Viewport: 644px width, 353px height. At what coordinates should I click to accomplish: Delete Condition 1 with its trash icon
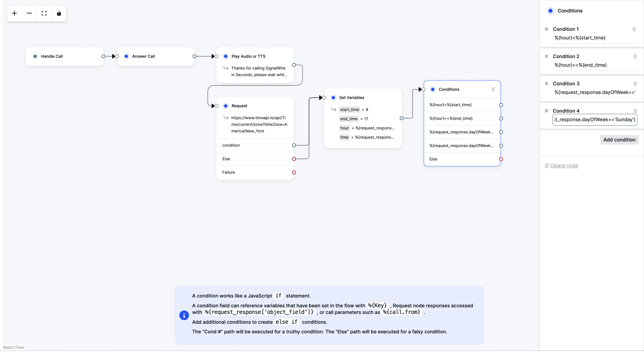point(634,29)
